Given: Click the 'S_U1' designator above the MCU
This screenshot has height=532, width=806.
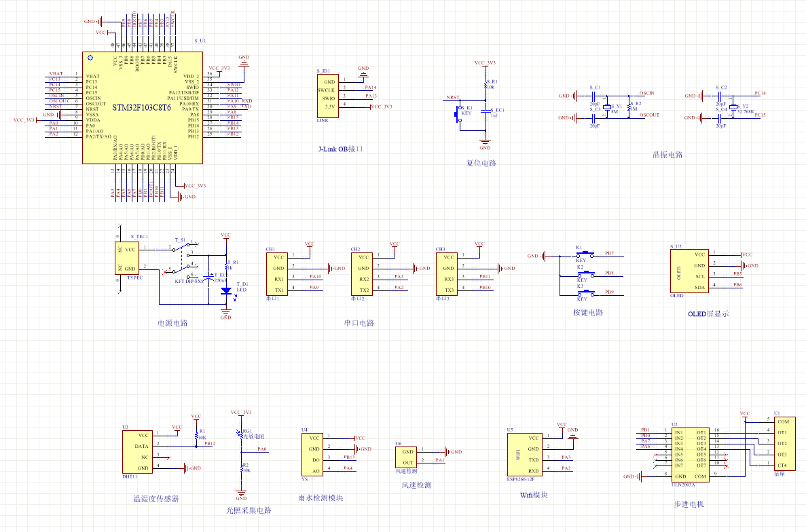Looking at the screenshot, I should (200, 41).
